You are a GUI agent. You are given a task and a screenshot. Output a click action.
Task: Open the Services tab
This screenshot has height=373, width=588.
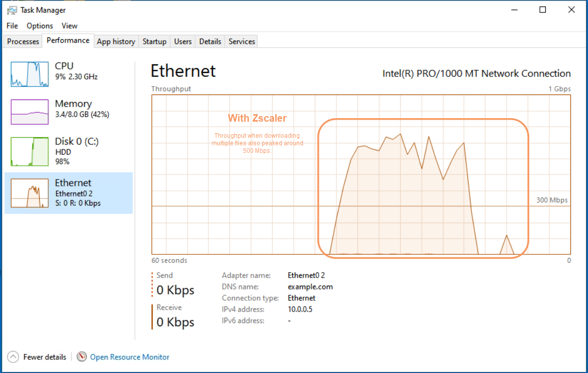point(242,42)
